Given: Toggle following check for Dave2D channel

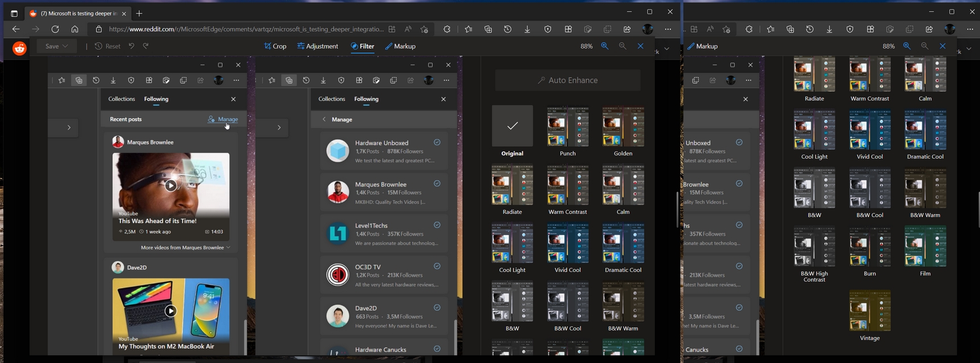Looking at the screenshot, I should (437, 308).
